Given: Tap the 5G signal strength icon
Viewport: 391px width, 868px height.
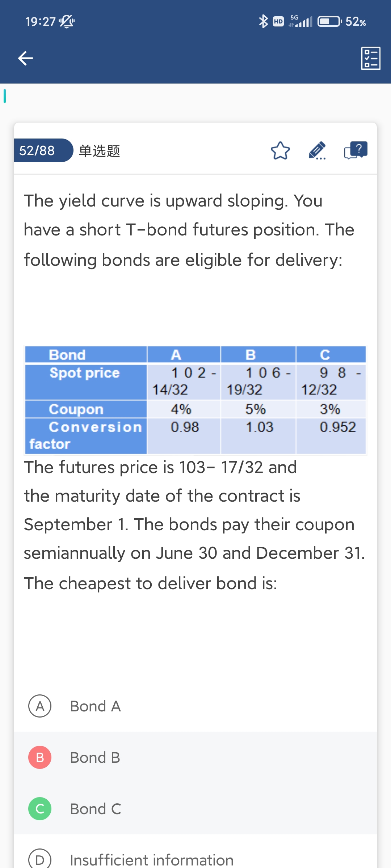Looking at the screenshot, I should (300, 21).
